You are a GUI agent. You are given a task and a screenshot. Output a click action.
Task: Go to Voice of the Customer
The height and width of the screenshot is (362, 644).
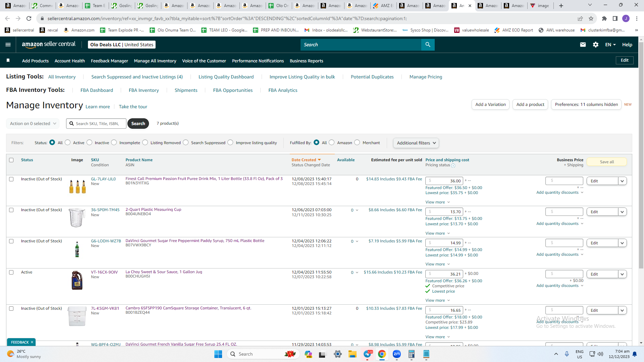[x=204, y=61]
